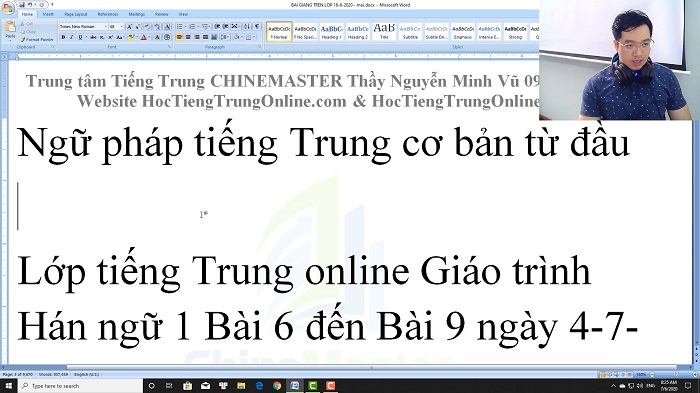Apply the Title style
This screenshot has height=393, width=700.
click(384, 32)
